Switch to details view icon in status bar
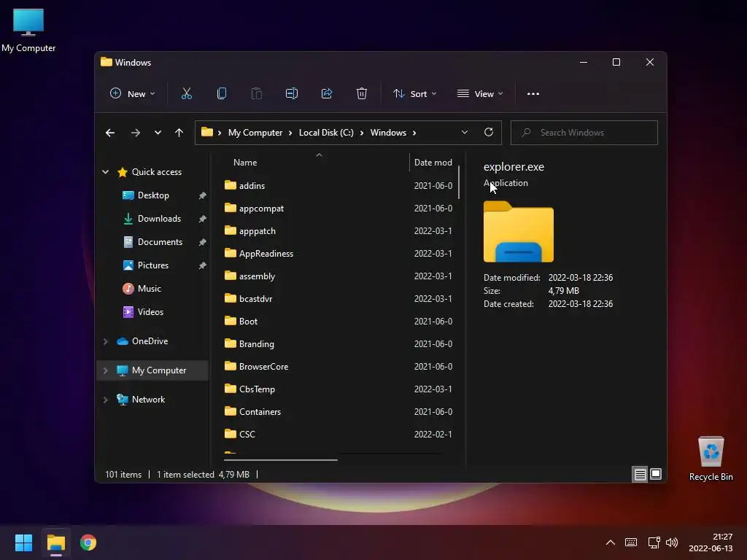This screenshot has height=560, width=747. [x=640, y=474]
